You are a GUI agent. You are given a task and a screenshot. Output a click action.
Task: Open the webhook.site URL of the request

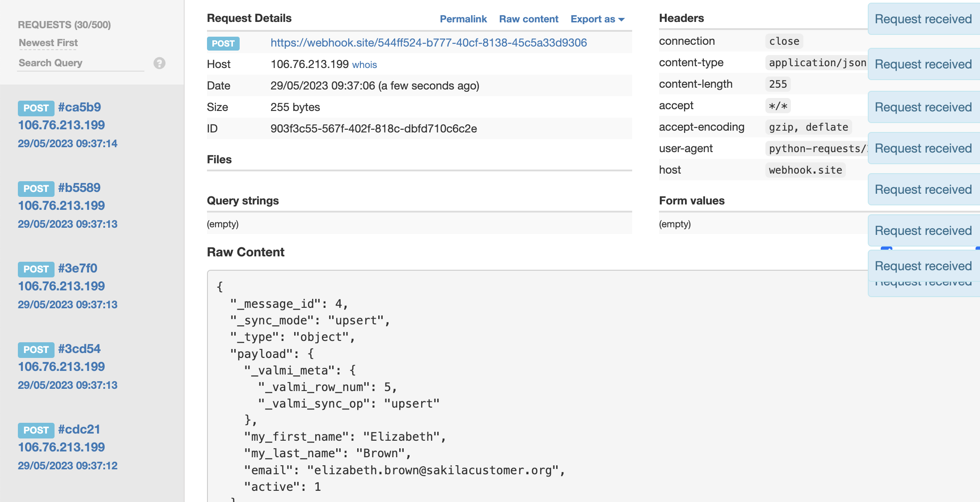[x=428, y=43]
